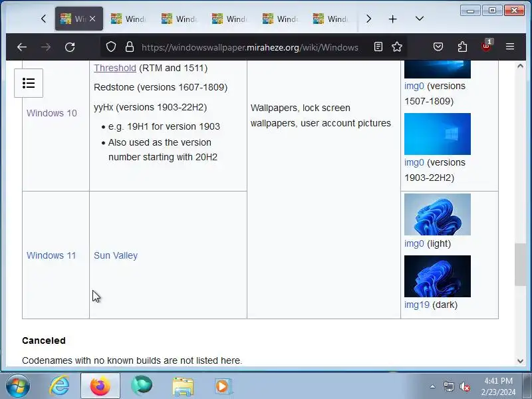Open the Windows 10 link
Viewport: 532px width, 399px height.
52,113
